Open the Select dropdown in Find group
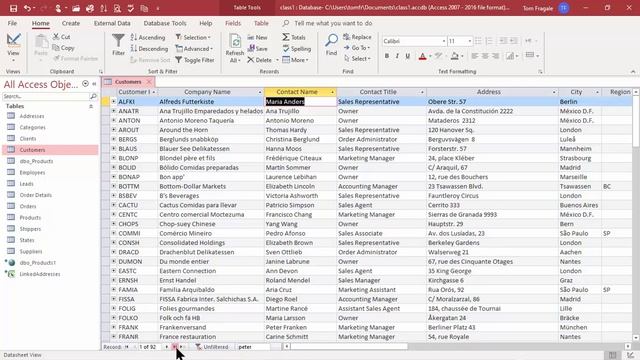Viewport: 640px width, 360px height. pos(357,59)
